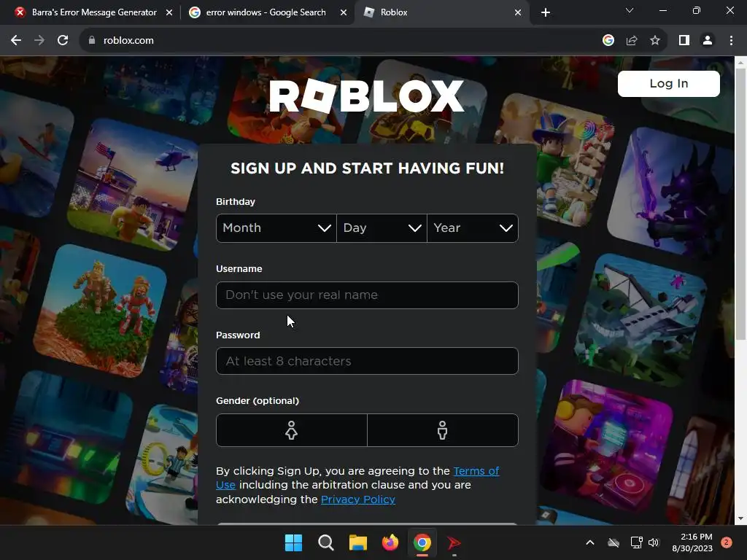Image resolution: width=747 pixels, height=560 pixels.
Task: Close the Barra's Error Message Generator tab
Action: tap(169, 12)
